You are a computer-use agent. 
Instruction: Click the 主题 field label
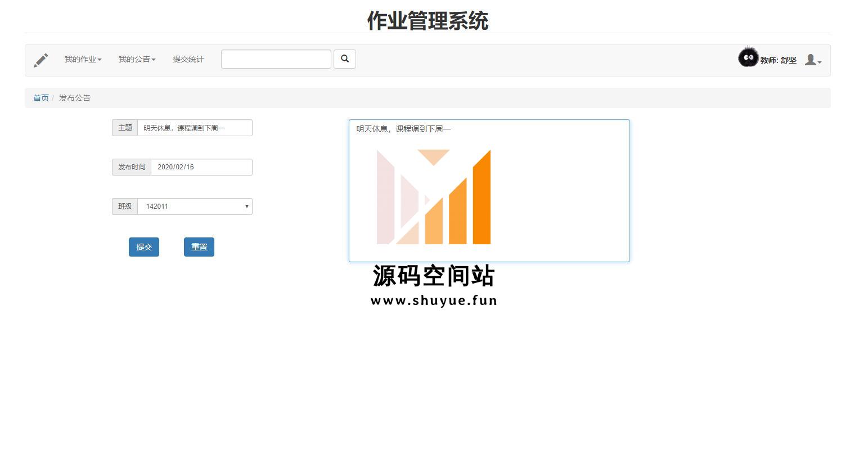pyautogui.click(x=125, y=128)
